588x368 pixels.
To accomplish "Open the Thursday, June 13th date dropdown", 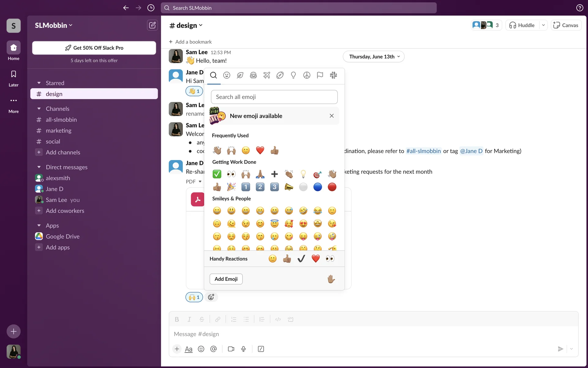I will (374, 57).
